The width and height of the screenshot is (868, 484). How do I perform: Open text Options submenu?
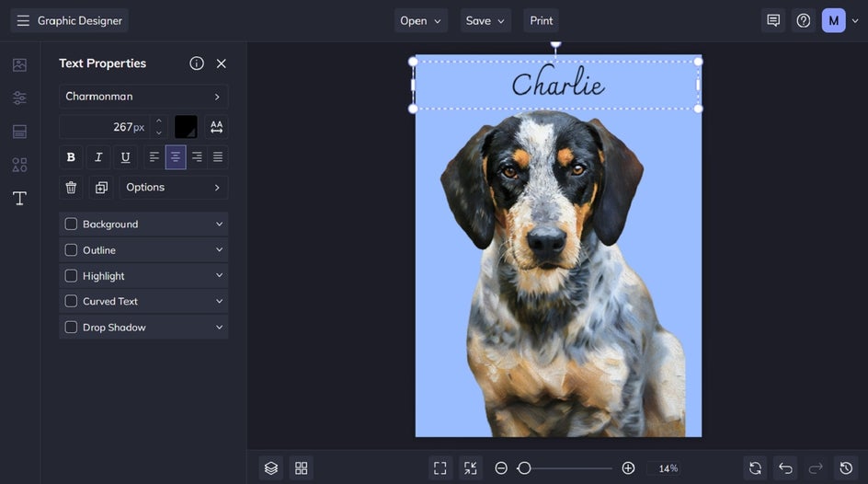173,187
